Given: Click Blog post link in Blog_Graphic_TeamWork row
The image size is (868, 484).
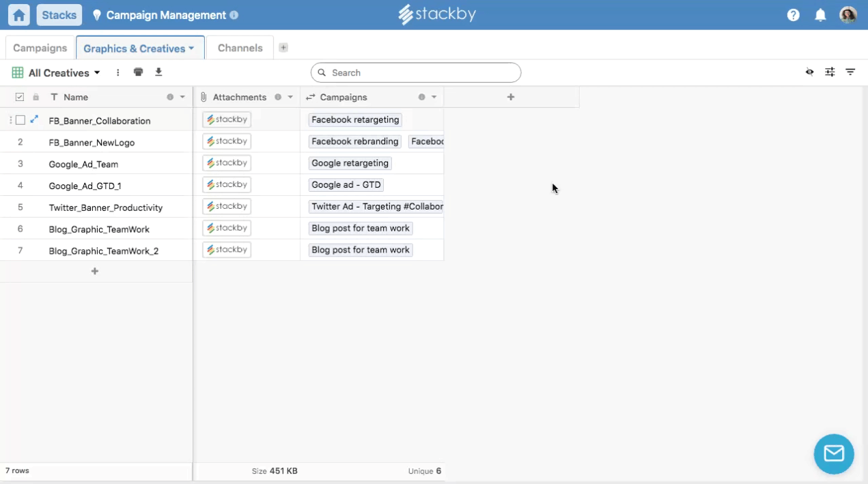Looking at the screenshot, I should [361, 228].
